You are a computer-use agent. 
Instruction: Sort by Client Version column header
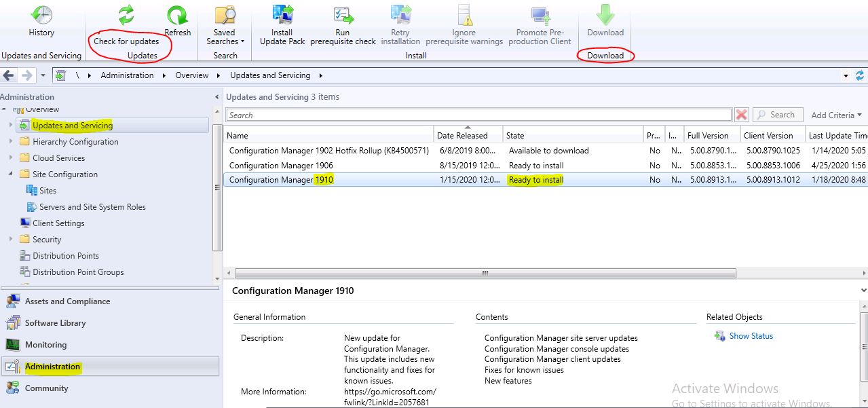pyautogui.click(x=772, y=135)
